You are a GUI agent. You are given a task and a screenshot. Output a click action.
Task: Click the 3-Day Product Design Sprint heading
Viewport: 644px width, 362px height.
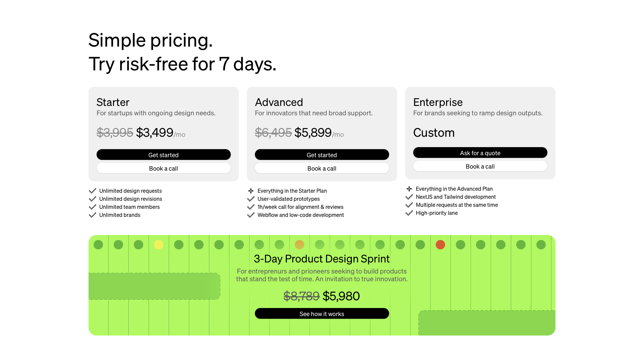point(322,259)
